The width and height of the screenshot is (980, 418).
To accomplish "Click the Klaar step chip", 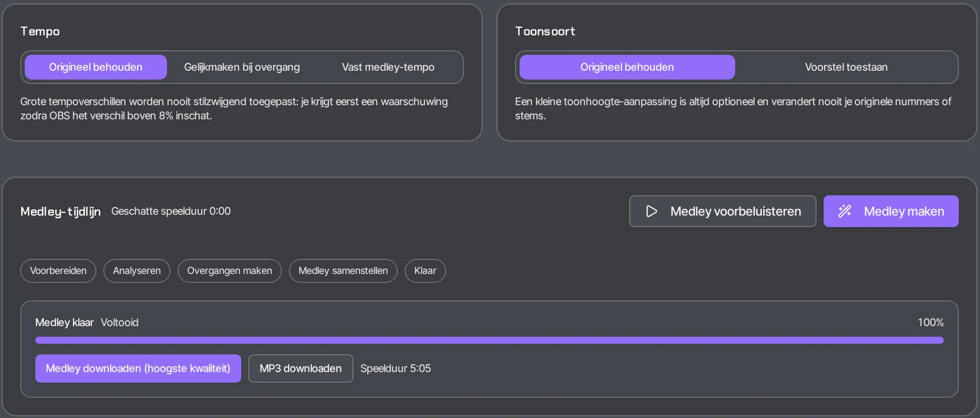I will 425,271.
